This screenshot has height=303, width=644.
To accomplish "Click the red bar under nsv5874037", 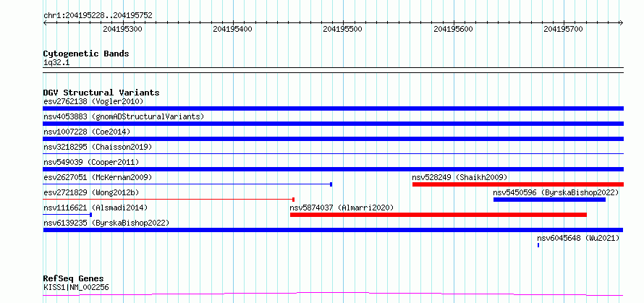I will click(x=438, y=215).
